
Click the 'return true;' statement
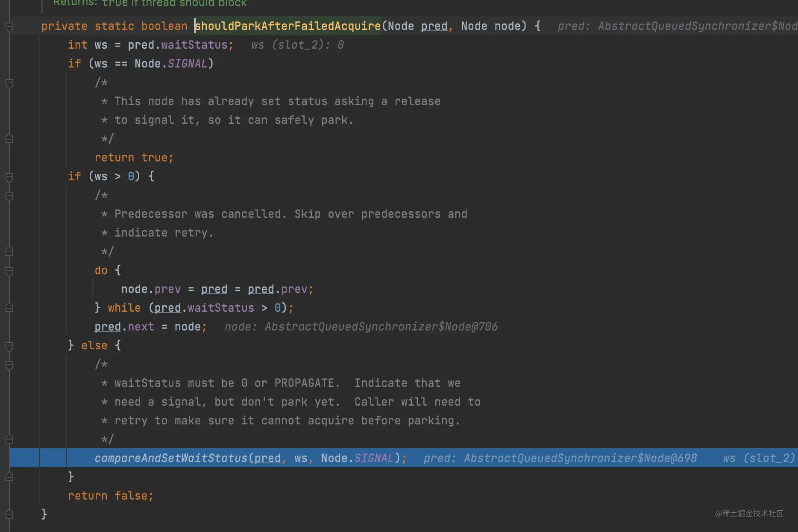tap(134, 158)
